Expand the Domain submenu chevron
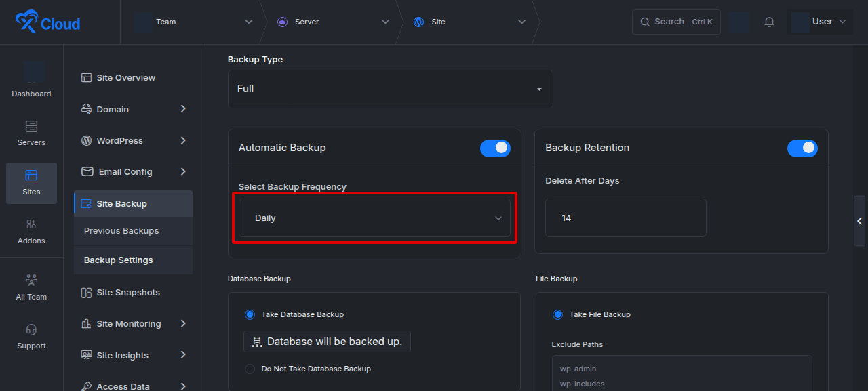Image resolution: width=868 pixels, height=391 pixels. coord(183,109)
